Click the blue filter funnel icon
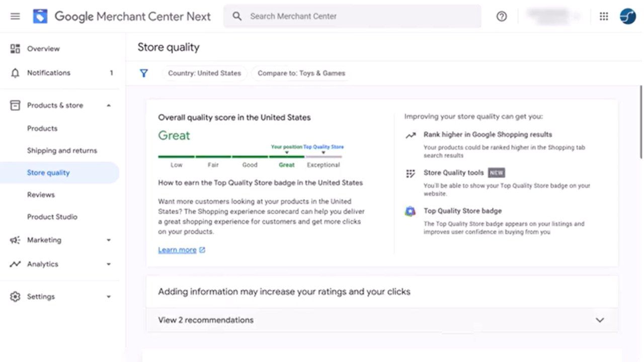The width and height of the screenshot is (644, 362). pyautogui.click(x=144, y=73)
